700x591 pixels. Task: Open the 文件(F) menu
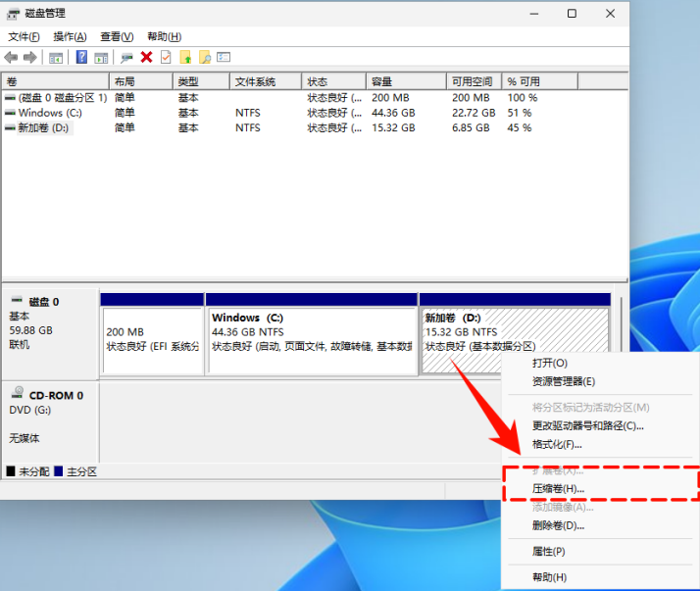pos(24,36)
